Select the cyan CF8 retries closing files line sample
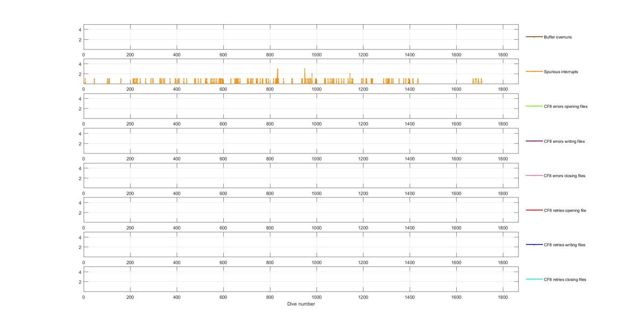The image size is (644, 328). pos(534,280)
